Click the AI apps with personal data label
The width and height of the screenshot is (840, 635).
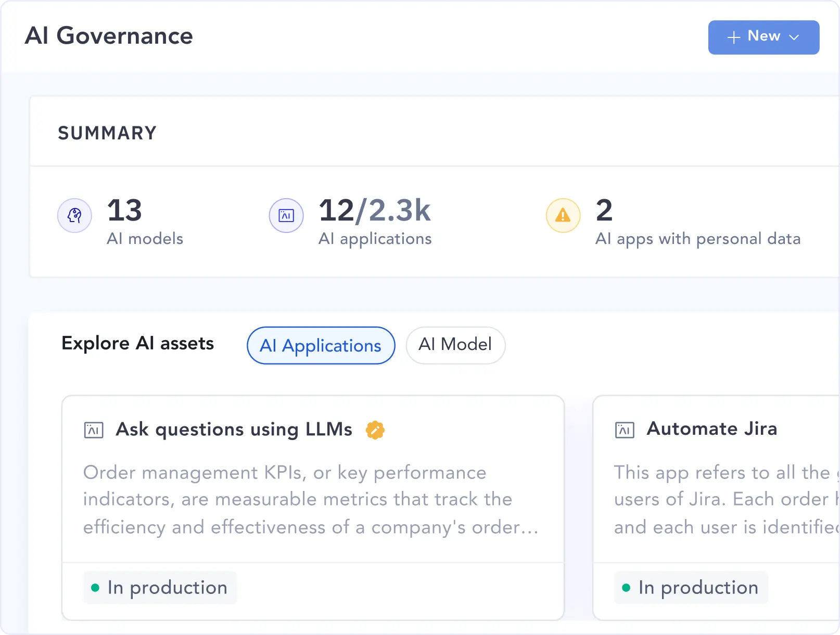[x=697, y=239]
